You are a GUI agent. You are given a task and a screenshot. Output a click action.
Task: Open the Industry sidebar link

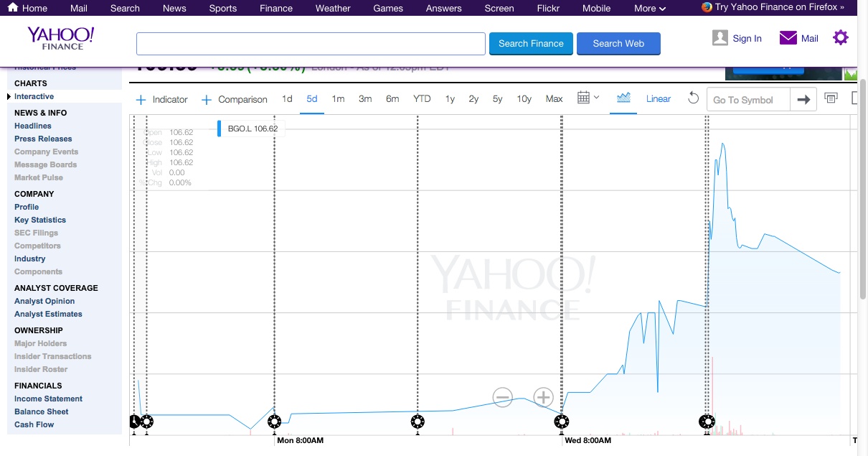click(x=30, y=259)
